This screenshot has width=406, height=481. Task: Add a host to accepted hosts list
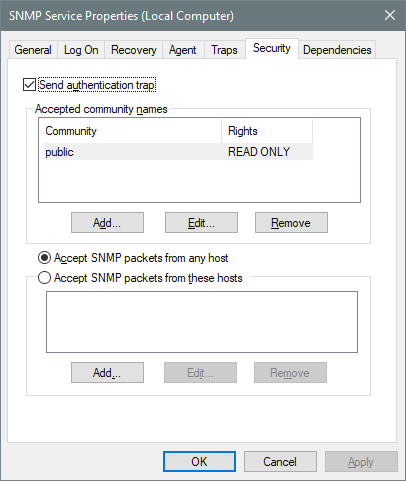(x=107, y=372)
